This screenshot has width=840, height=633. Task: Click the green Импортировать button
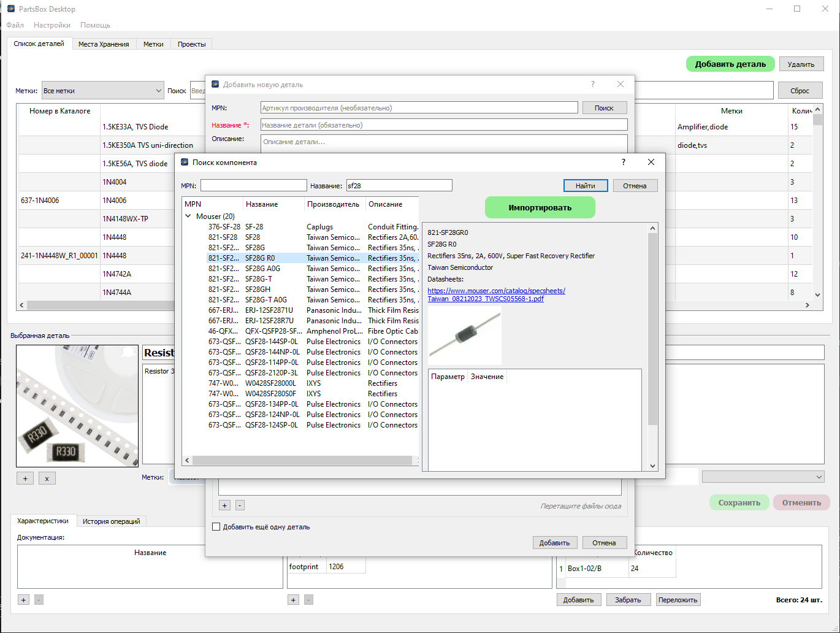pos(540,207)
